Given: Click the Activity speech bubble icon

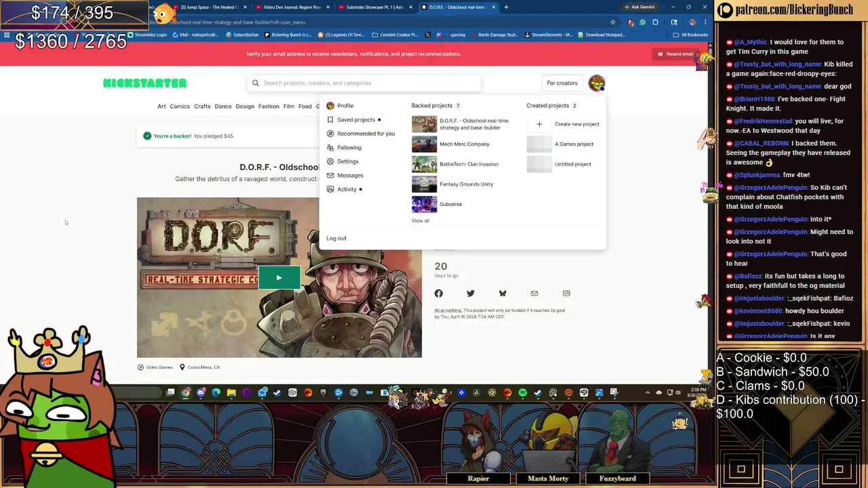Looking at the screenshot, I should pyautogui.click(x=330, y=189).
